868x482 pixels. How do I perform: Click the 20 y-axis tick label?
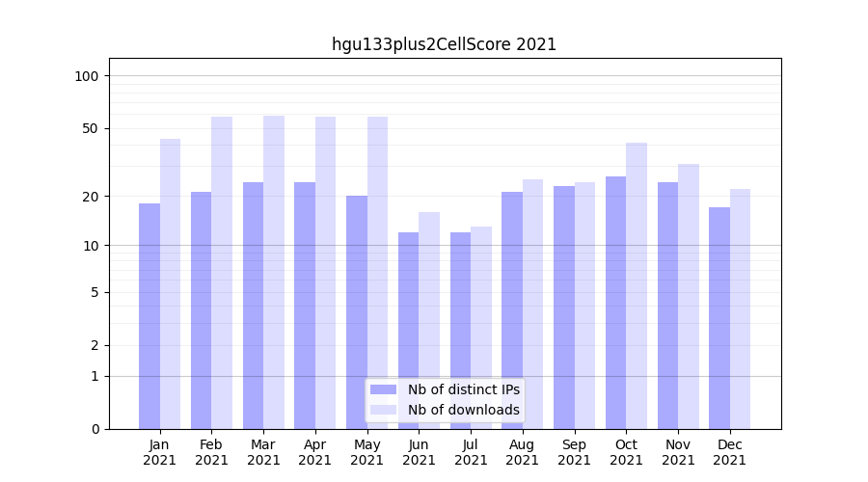91,197
